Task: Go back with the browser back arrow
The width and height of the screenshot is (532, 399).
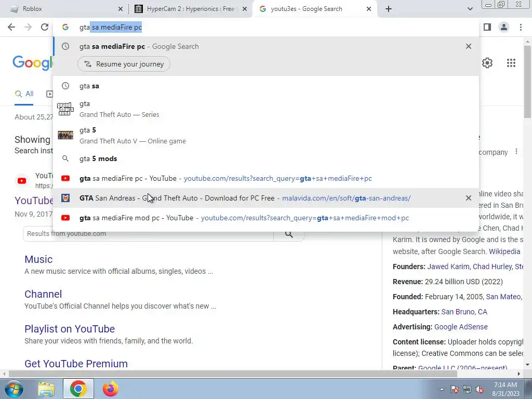Action: click(x=11, y=27)
